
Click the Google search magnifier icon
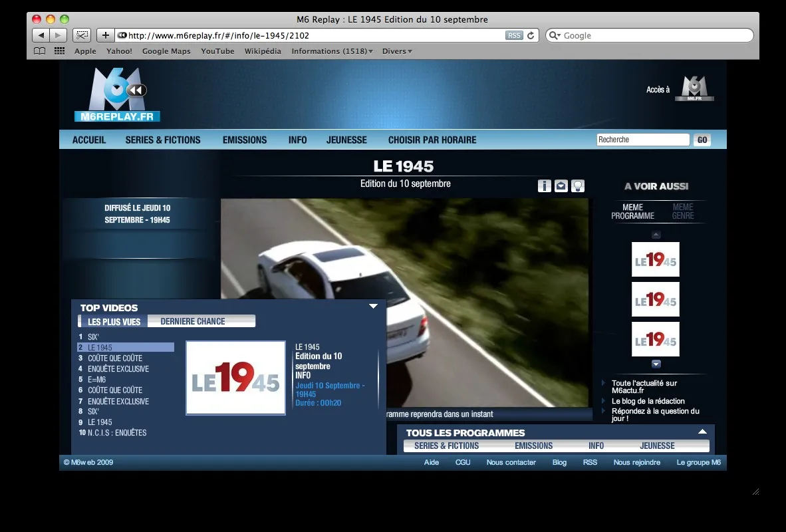[555, 36]
